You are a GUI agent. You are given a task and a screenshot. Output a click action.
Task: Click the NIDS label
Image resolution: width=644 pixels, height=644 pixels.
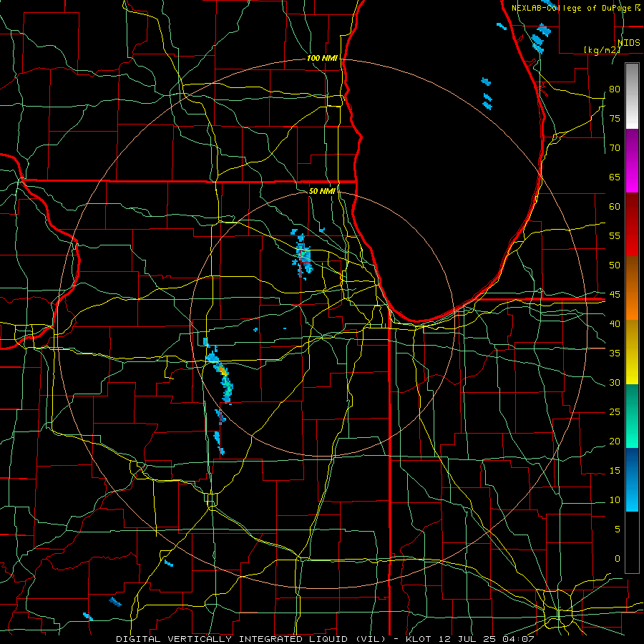pos(628,43)
